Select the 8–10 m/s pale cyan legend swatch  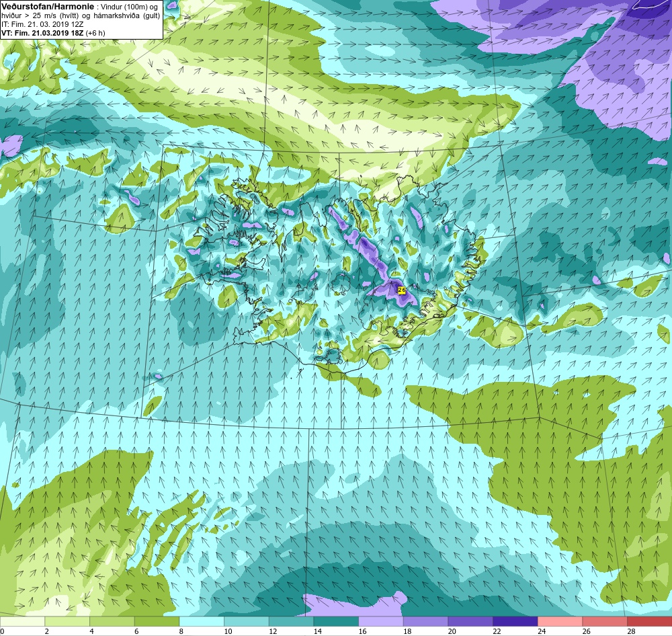202,621
